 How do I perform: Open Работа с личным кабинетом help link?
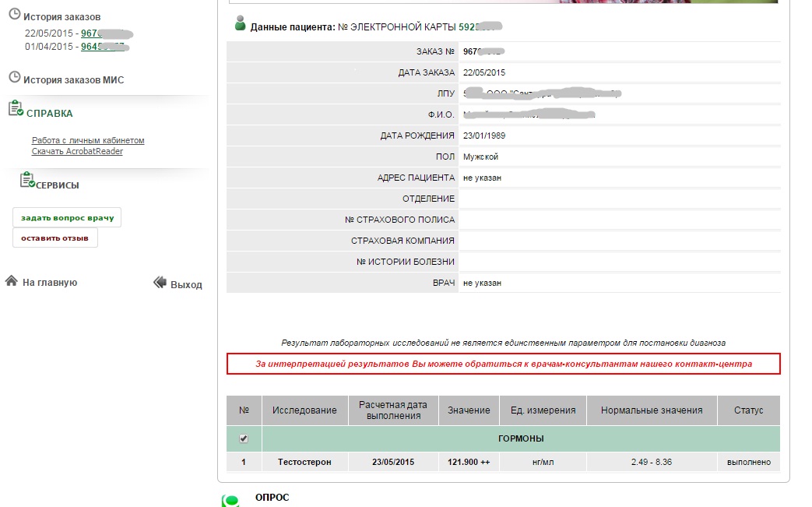click(88, 141)
